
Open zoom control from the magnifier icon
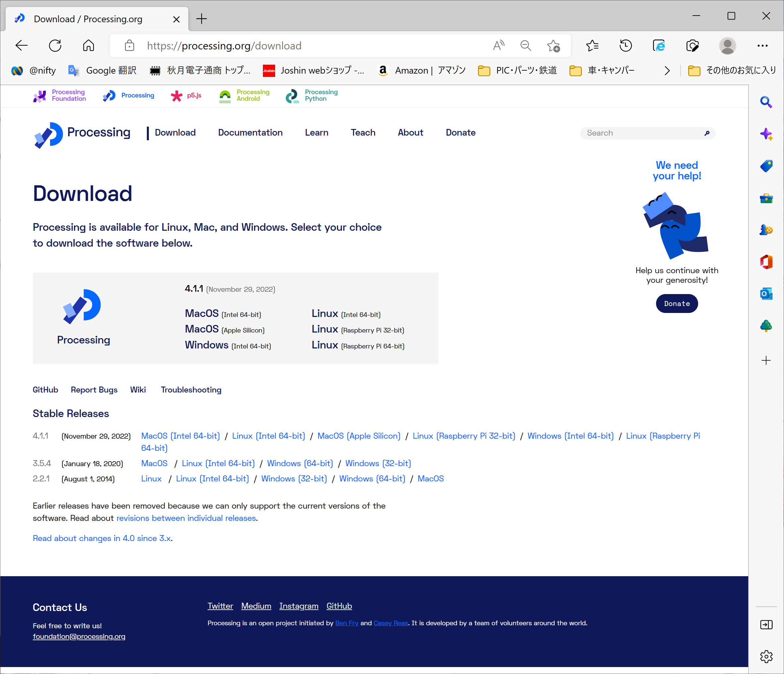(525, 46)
